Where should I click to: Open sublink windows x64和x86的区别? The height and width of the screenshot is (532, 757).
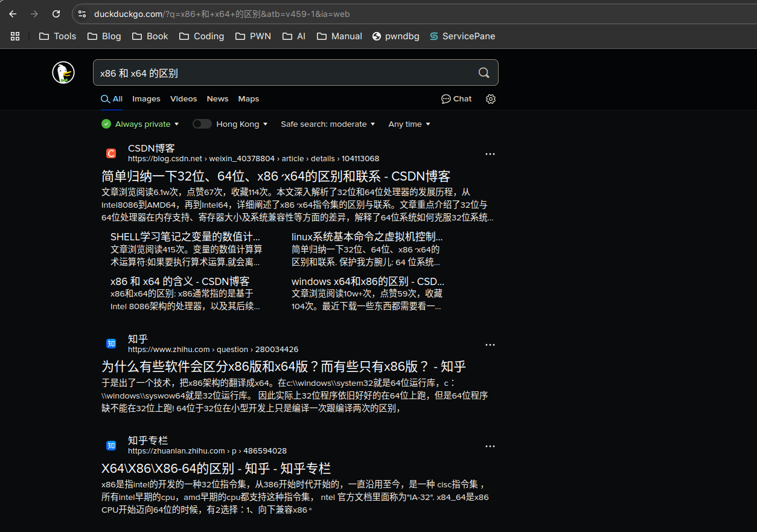pos(368,281)
